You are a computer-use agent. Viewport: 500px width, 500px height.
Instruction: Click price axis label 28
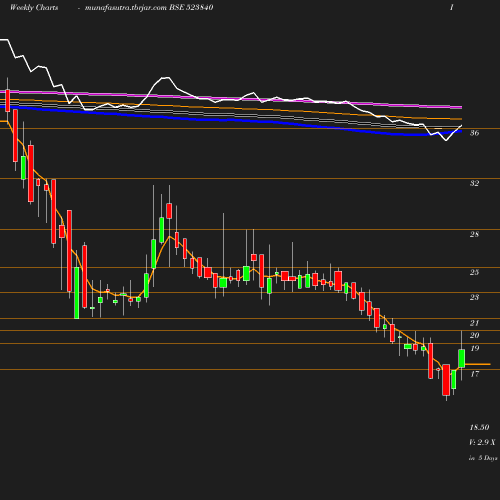click(x=474, y=234)
